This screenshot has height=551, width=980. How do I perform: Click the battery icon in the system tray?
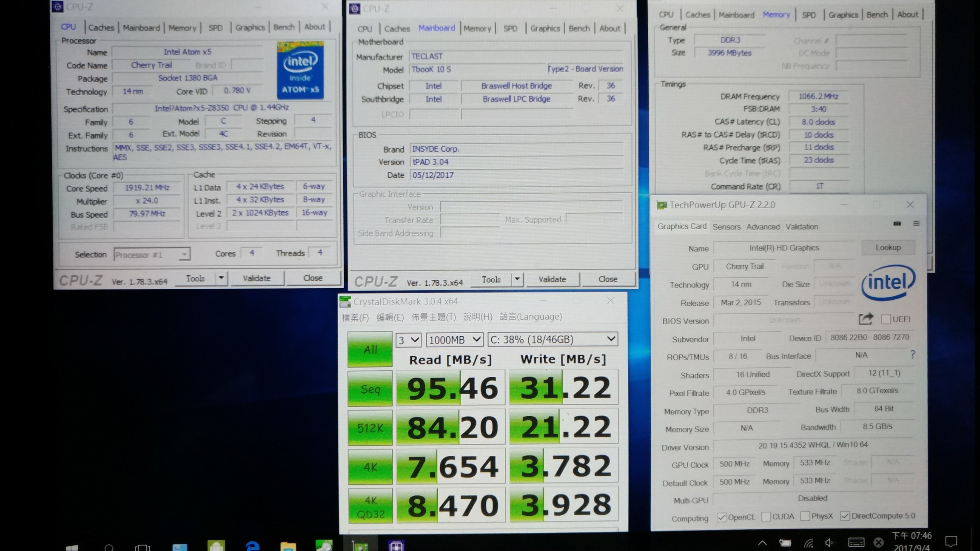785,543
